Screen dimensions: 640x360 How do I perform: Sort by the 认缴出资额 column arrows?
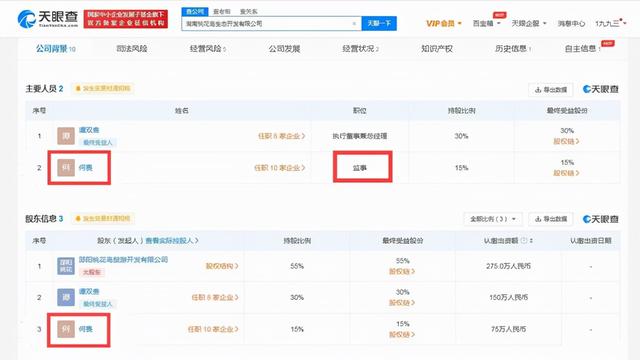(531, 240)
